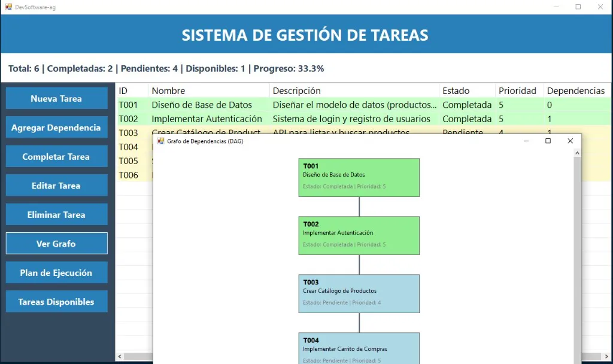
Task: Click the Grafo de Dependencias window icon
Action: [x=160, y=141]
